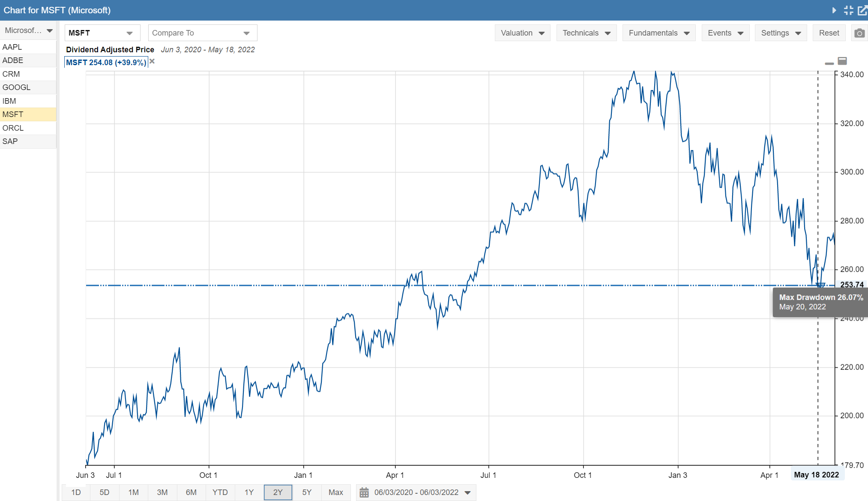Viewport: 868px width, 501px height.
Task: Open chart in new window icon
Action: 862,10
